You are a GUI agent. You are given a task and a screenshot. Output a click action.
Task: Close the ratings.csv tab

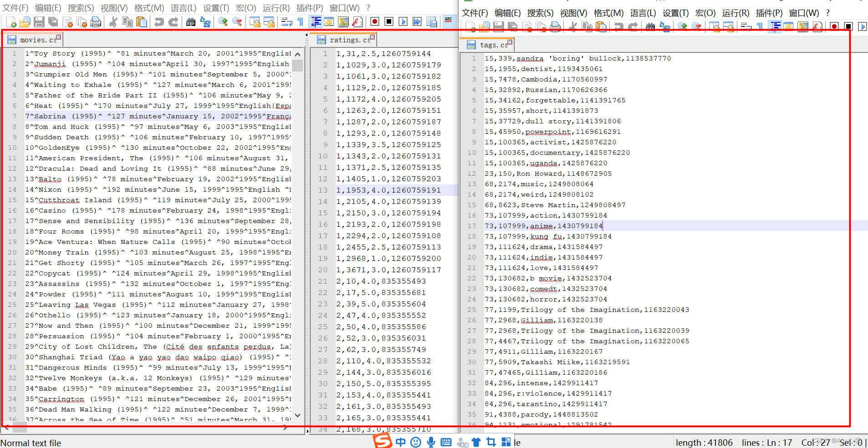click(372, 37)
